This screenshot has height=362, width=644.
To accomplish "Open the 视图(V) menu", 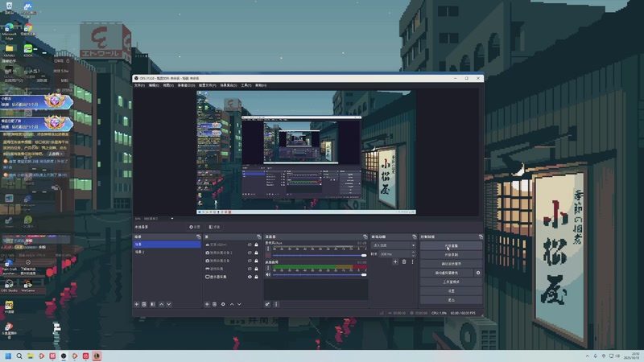I will (x=168, y=85).
